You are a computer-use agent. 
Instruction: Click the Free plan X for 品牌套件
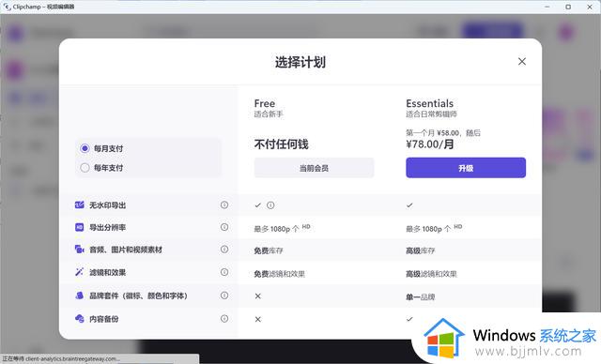click(x=258, y=296)
